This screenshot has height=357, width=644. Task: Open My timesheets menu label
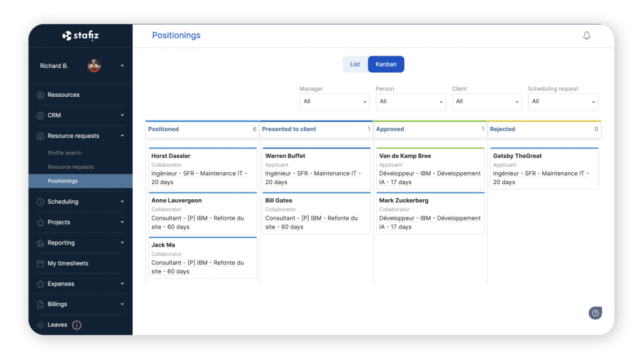coord(68,263)
